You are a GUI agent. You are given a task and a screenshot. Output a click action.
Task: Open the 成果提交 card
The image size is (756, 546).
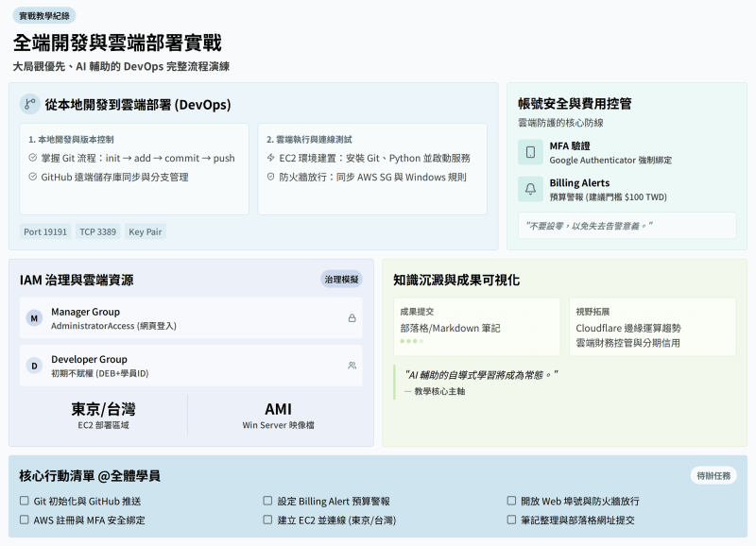pyautogui.click(x=477, y=327)
